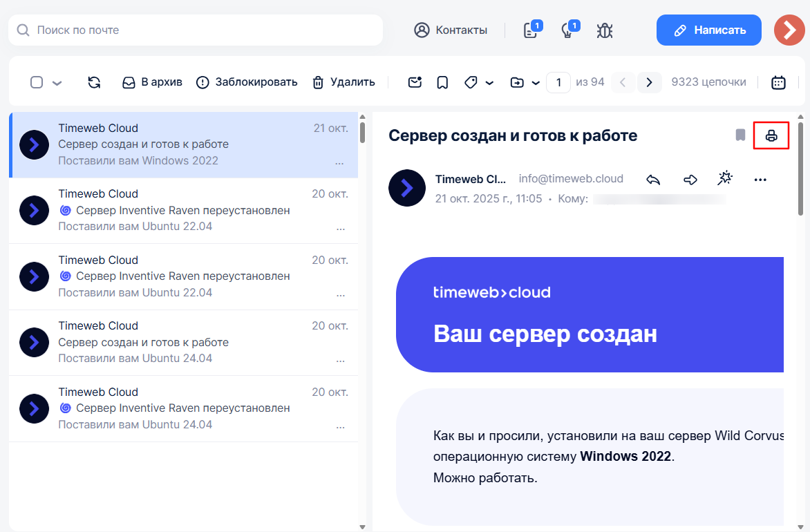Image resolution: width=810 pixels, height=532 pixels.
Task: Mark conversation as read with the envelope icon
Action: pyautogui.click(x=414, y=82)
